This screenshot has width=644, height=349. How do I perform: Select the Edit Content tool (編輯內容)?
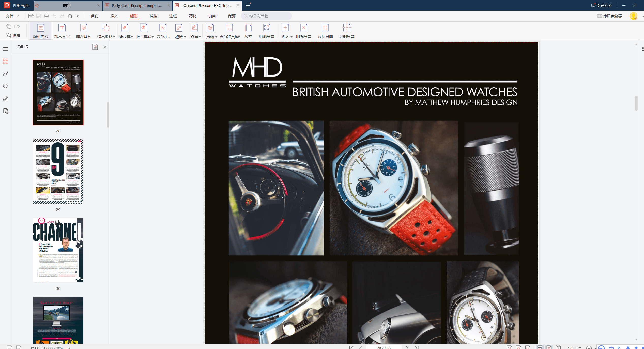pos(40,31)
